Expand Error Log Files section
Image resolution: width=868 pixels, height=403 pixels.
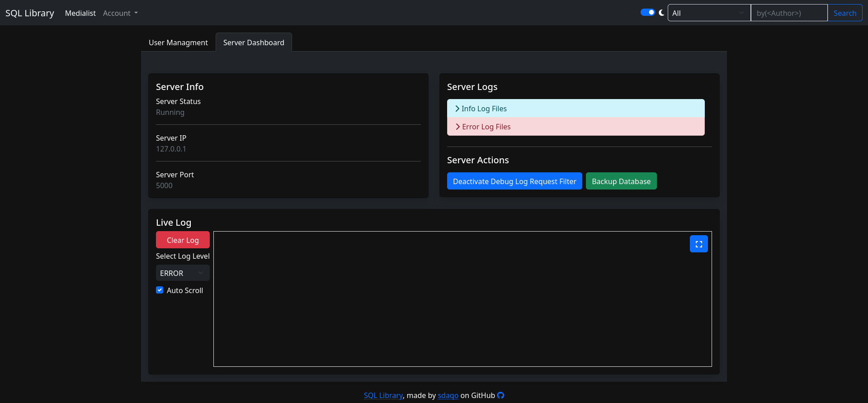click(576, 127)
